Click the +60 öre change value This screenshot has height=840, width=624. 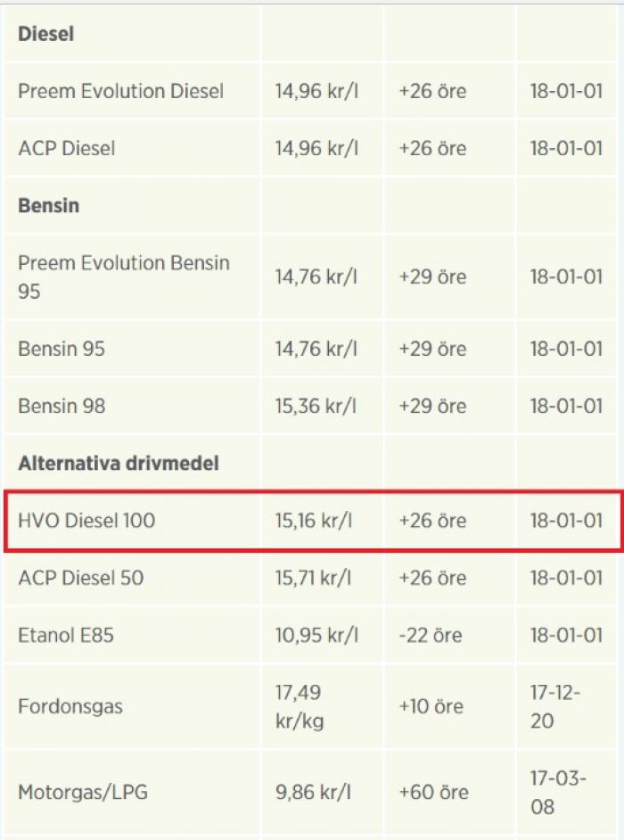(x=434, y=793)
